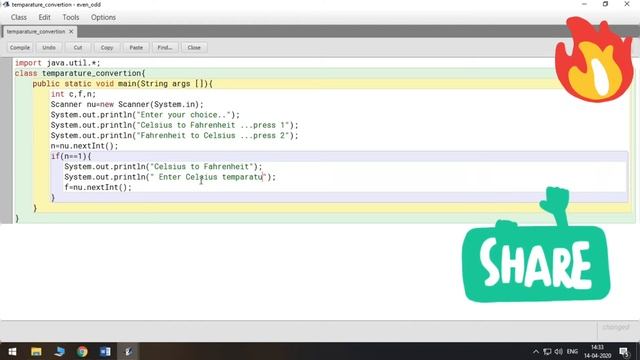Show hidden system tray icons
This screenshot has width=640, height=360.
point(536,351)
